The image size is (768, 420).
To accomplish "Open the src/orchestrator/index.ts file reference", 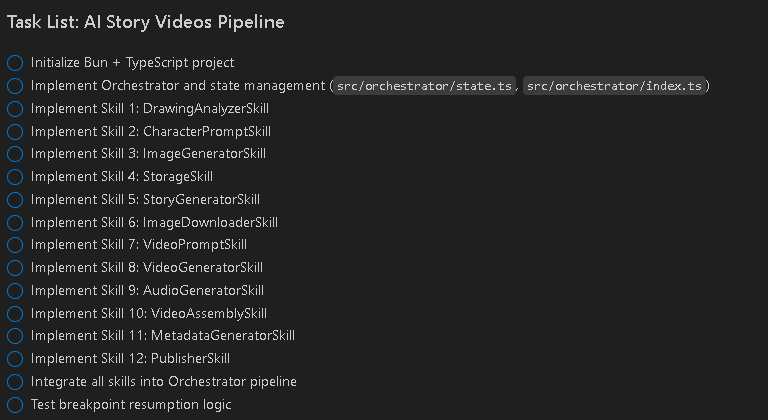I will pyautogui.click(x=615, y=86).
